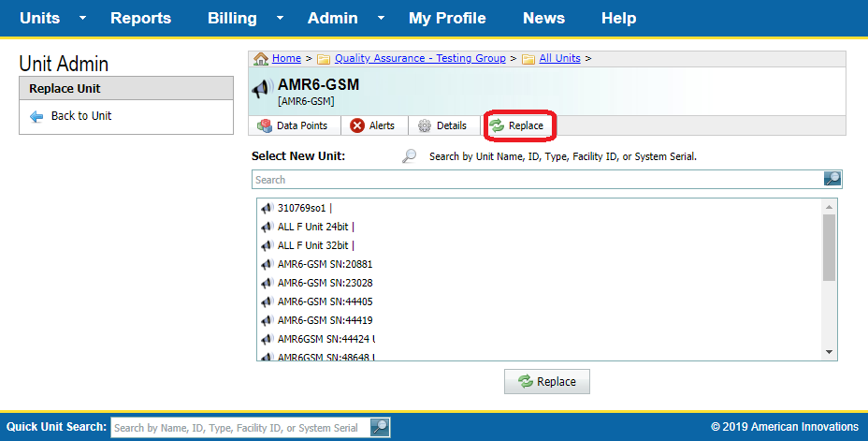Focus the Quick Unit Search input field
The image size is (868, 441).
pos(239,428)
